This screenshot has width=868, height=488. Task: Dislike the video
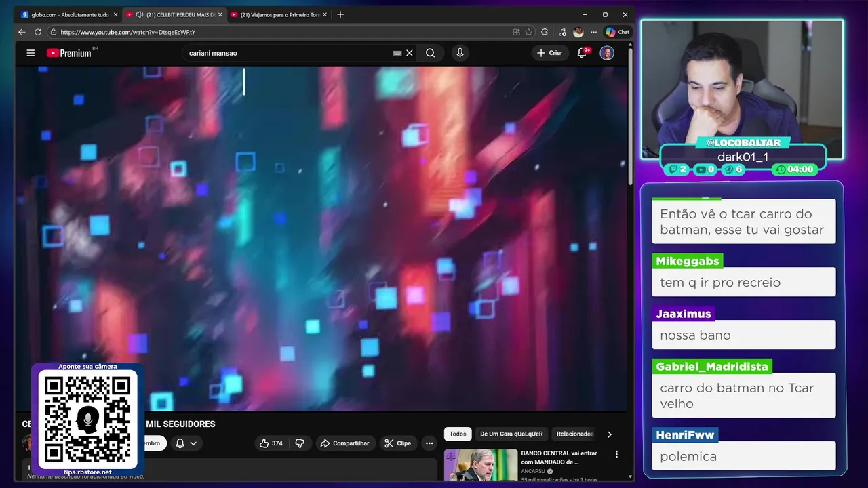click(x=300, y=443)
